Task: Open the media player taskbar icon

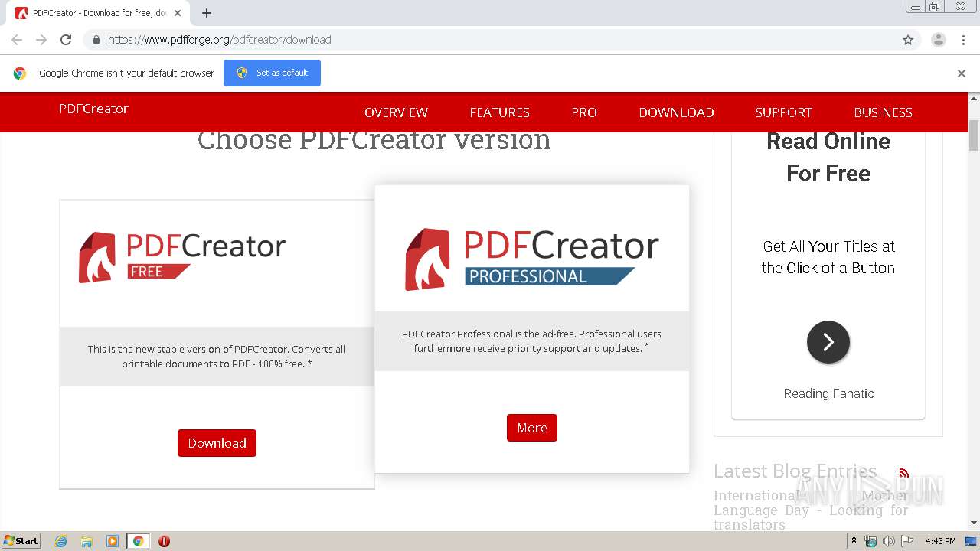Action: click(x=113, y=541)
